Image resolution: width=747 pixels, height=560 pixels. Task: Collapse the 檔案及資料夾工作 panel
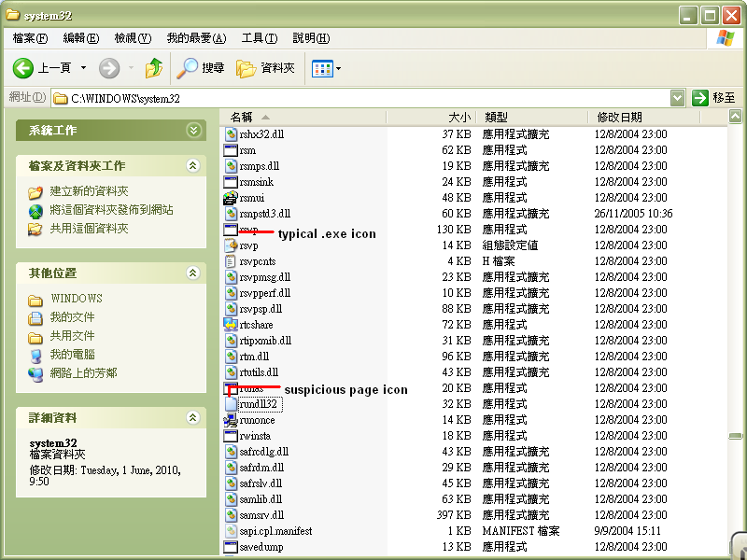193,166
